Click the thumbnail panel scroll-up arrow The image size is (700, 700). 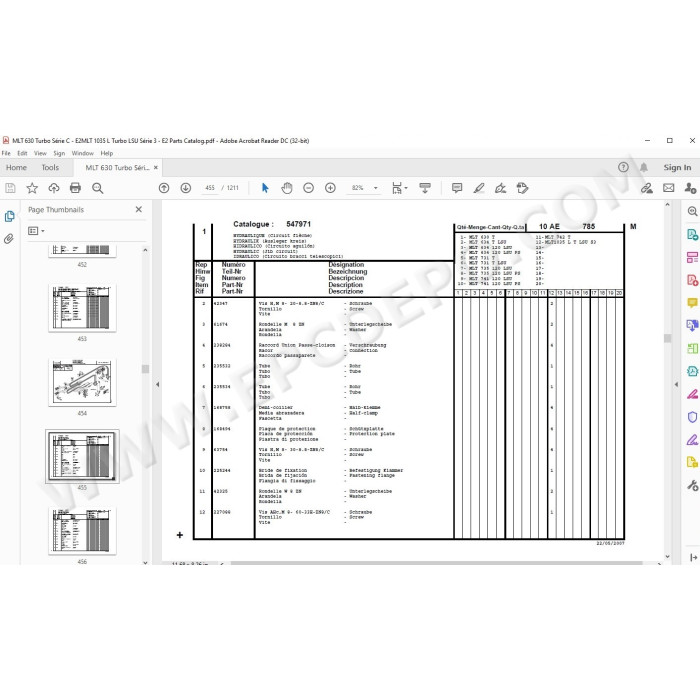pos(145,250)
